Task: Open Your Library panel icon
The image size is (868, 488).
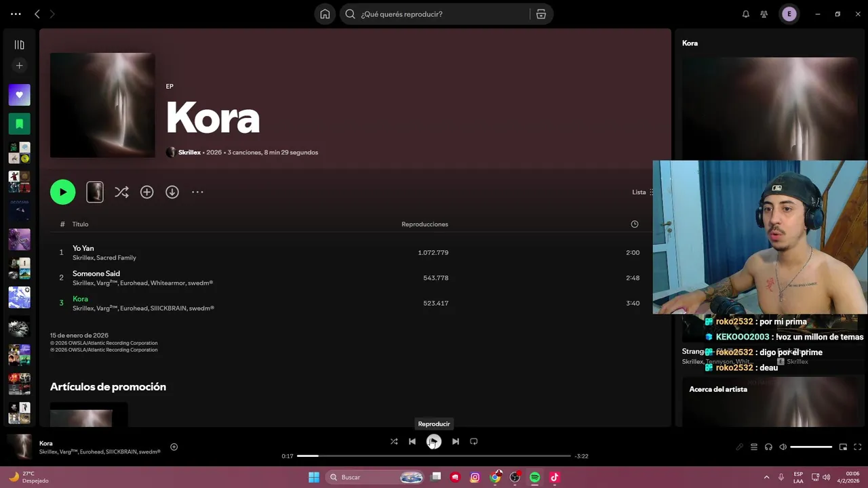Action: click(19, 45)
